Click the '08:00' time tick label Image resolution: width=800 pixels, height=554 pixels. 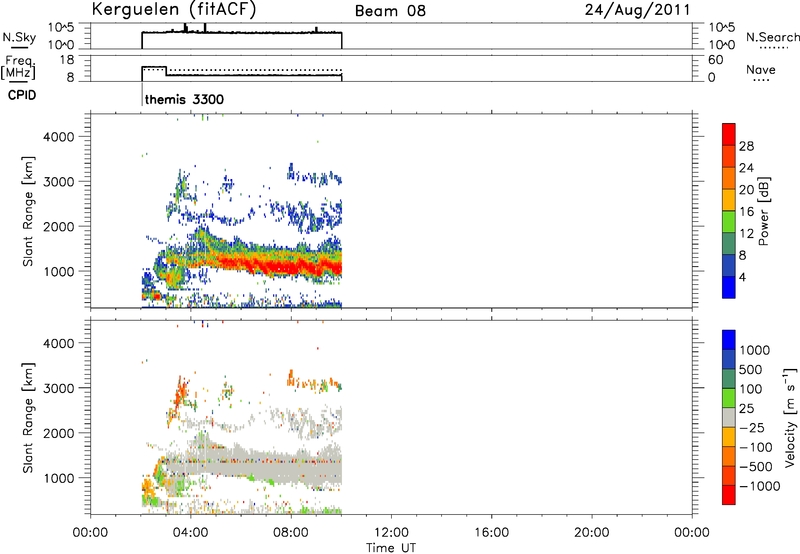[x=291, y=533]
